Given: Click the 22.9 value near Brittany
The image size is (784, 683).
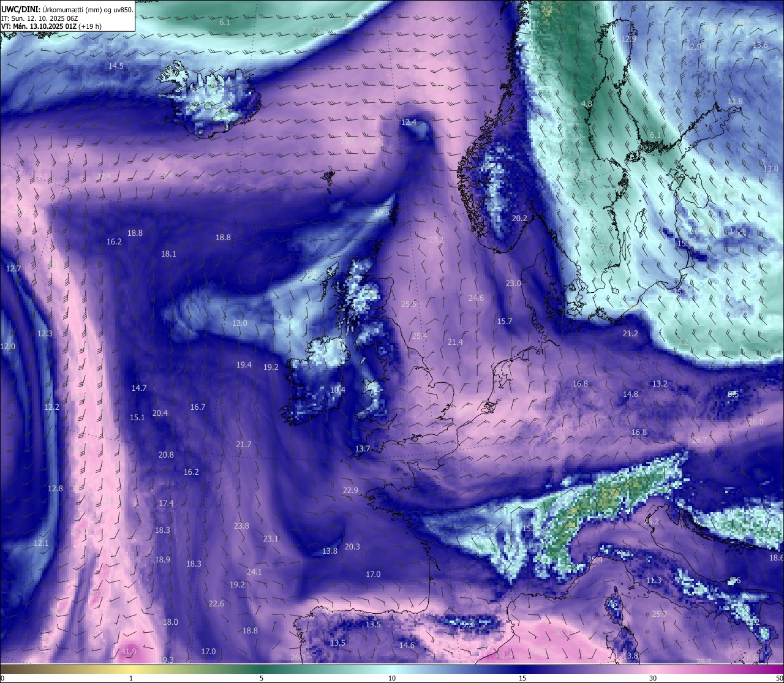Looking at the screenshot, I should (350, 490).
